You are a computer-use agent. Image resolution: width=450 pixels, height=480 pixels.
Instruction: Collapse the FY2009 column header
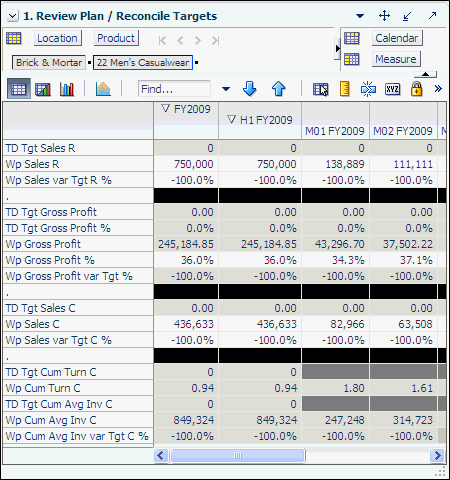(165, 108)
